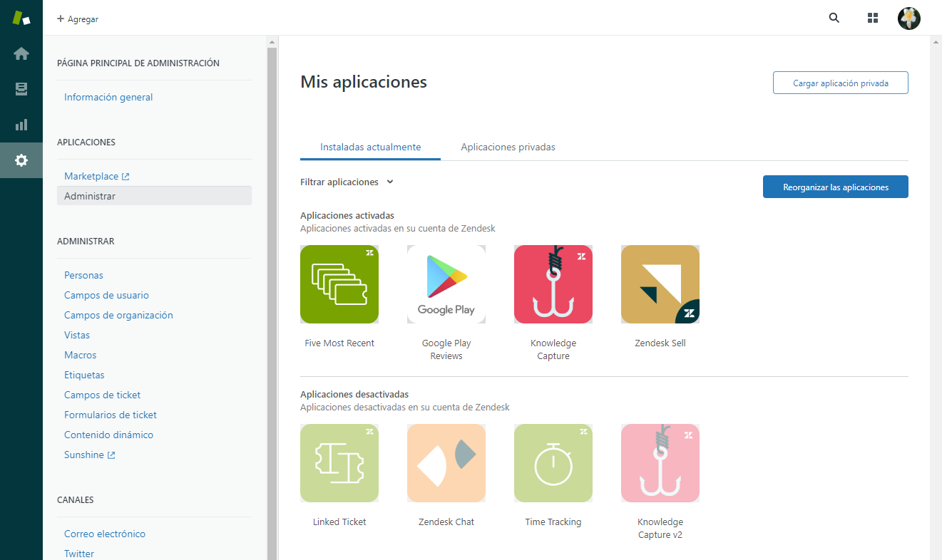Open the Knowledge Capture app icon
Viewport: 942px width, 560px height.
[x=553, y=284]
